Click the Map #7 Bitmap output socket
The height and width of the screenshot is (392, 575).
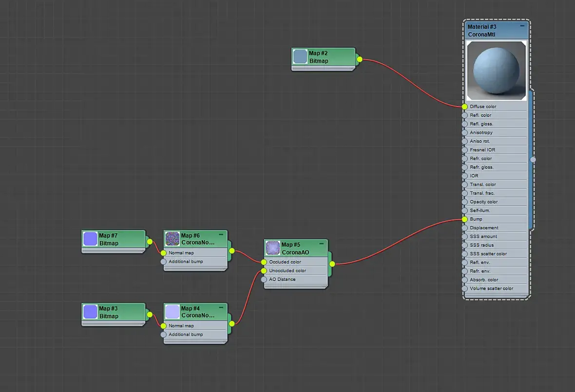tap(150, 242)
